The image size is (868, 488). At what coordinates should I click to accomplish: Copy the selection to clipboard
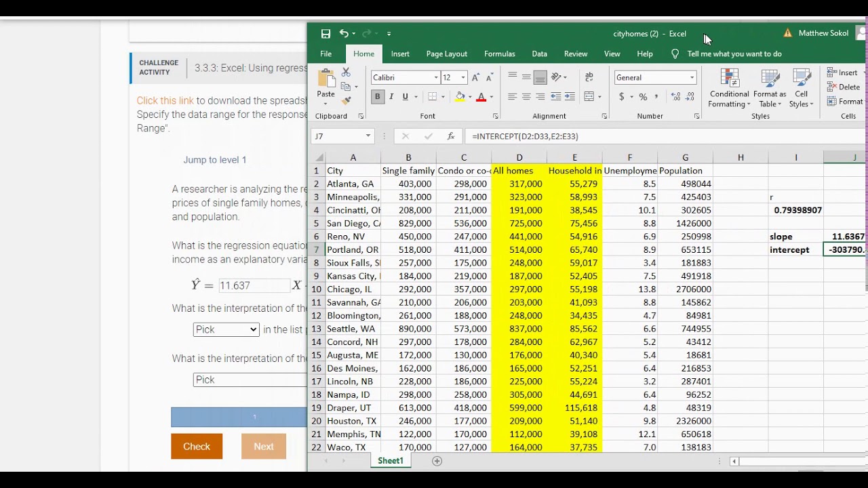[x=346, y=87]
